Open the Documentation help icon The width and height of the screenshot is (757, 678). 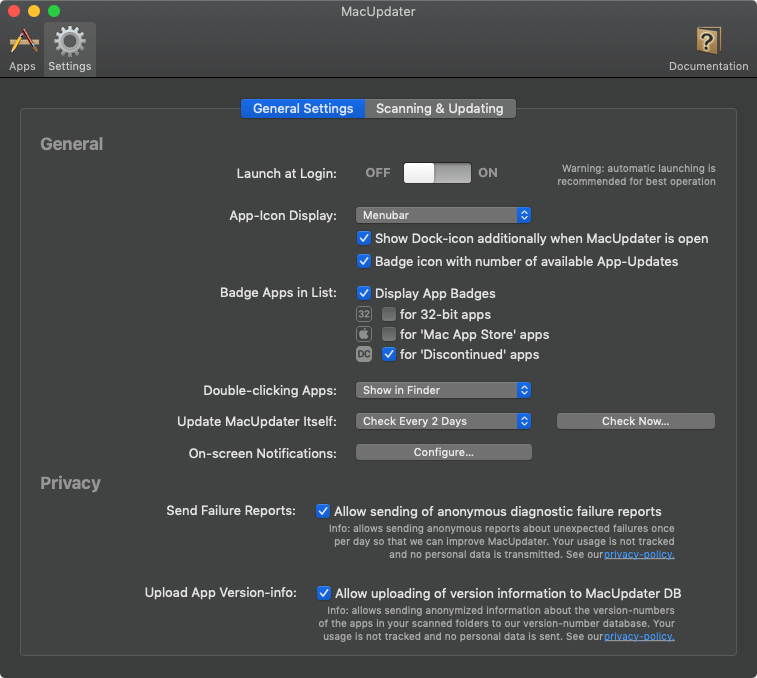click(708, 50)
